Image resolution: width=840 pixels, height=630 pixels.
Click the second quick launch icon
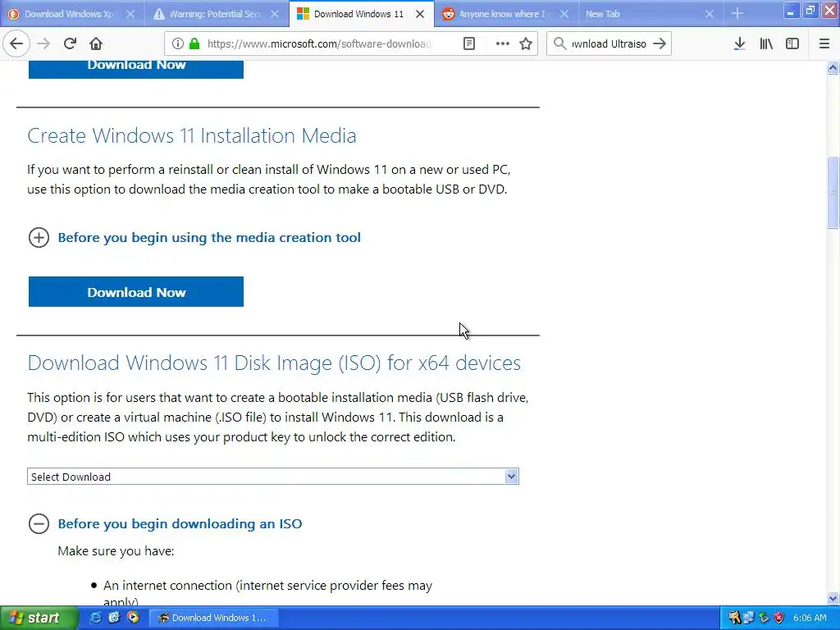[x=114, y=618]
